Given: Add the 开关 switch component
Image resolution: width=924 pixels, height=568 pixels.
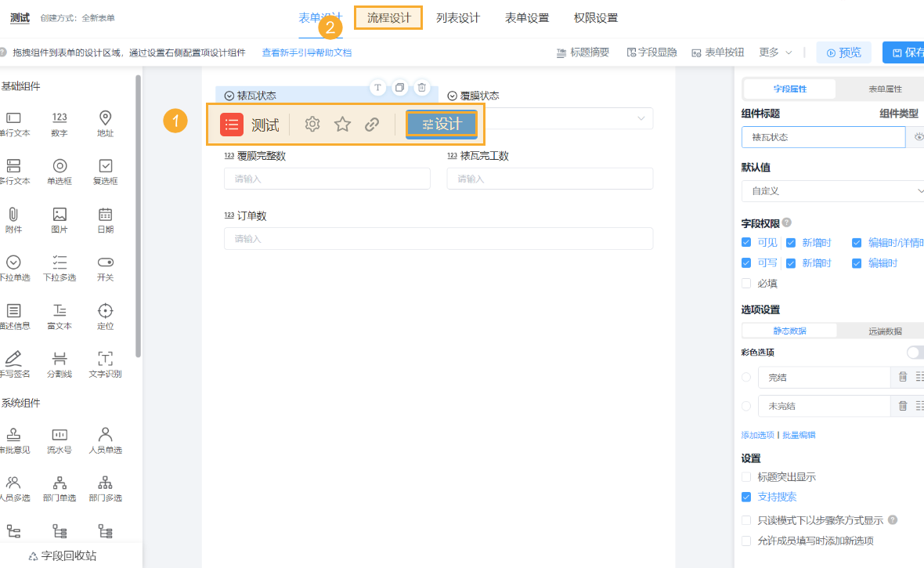Looking at the screenshot, I should coord(104,268).
